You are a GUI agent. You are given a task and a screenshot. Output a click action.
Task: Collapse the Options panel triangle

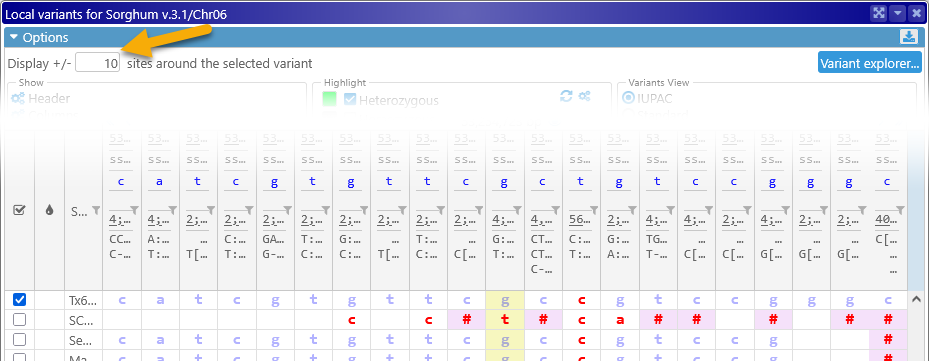tap(14, 37)
